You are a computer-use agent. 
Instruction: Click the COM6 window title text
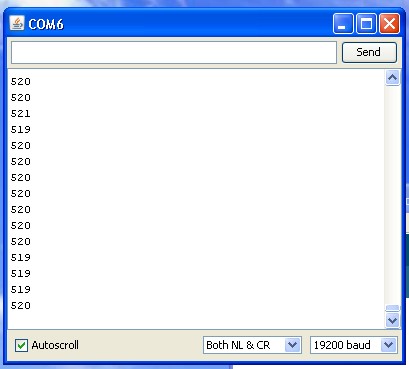[x=46, y=24]
